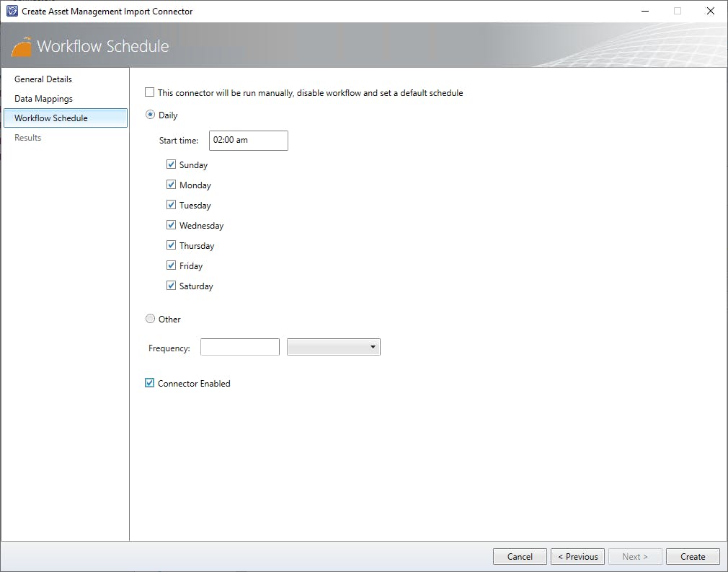Image resolution: width=728 pixels, height=572 pixels.
Task: Uncheck the Thursday checkbox
Action: point(171,245)
